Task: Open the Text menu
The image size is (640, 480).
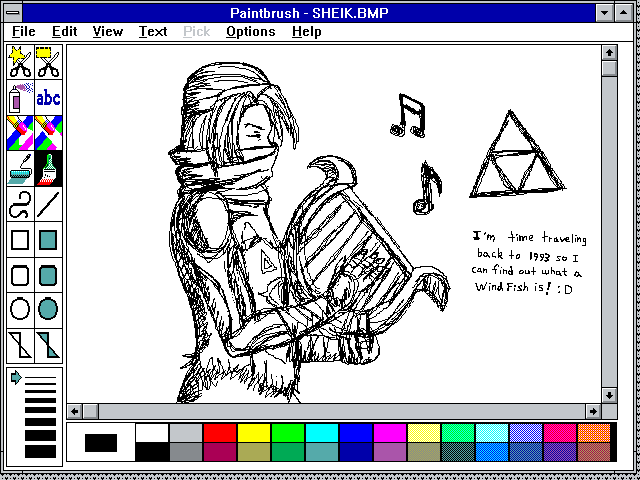Action: point(153,31)
